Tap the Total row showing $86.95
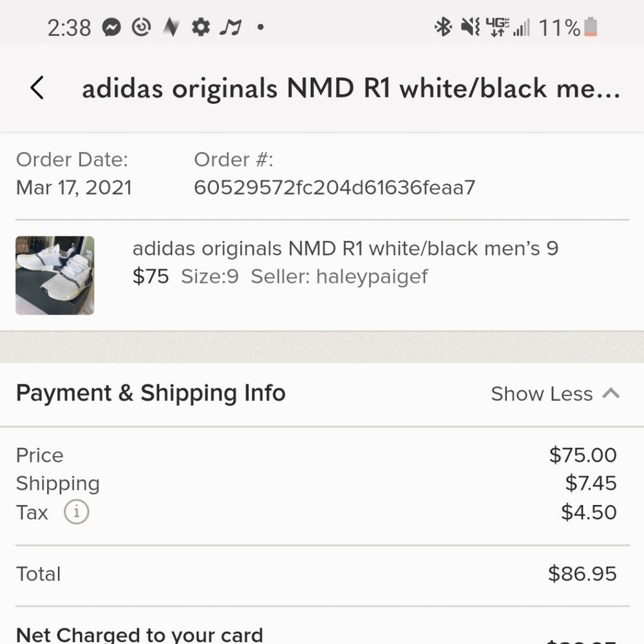 pyautogui.click(x=322, y=574)
